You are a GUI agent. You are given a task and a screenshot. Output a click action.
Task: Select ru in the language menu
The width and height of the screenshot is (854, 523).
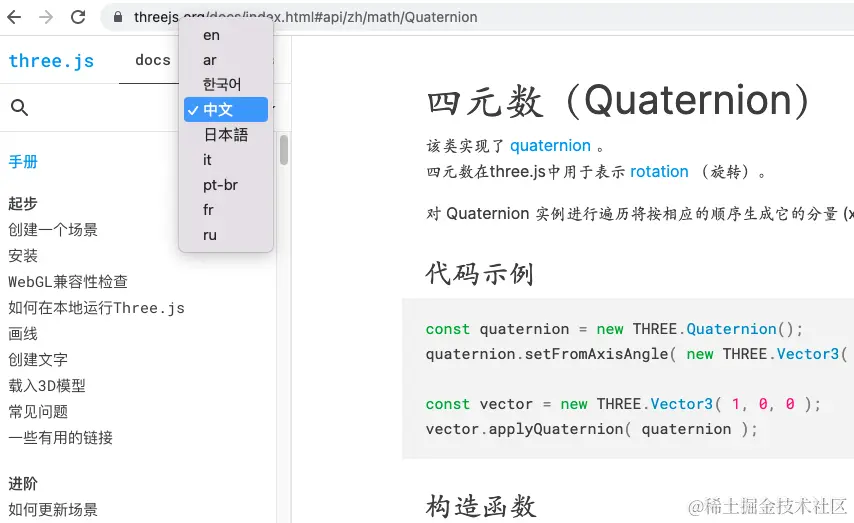click(x=226, y=235)
